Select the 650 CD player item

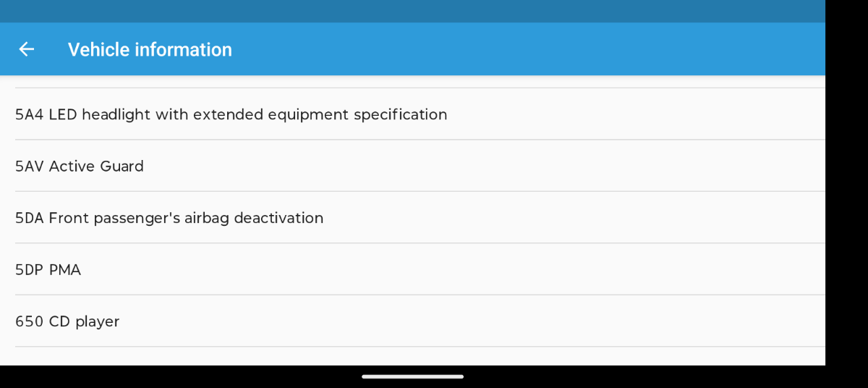click(x=412, y=321)
